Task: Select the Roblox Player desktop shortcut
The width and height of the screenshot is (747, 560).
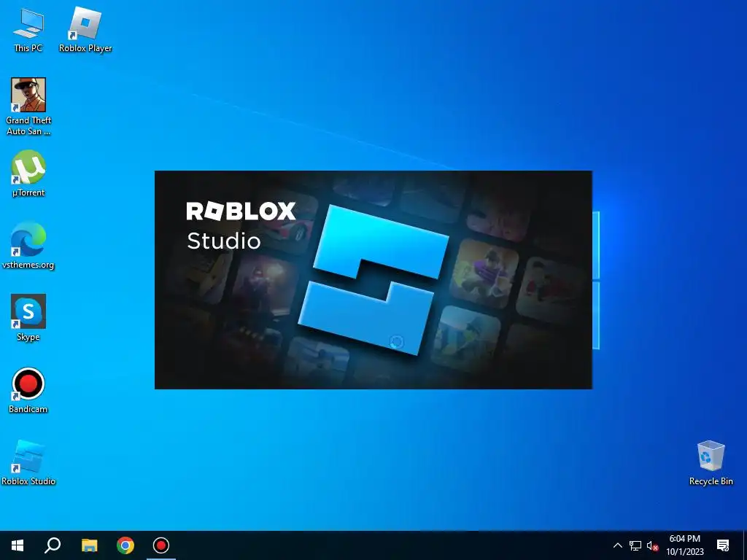Action: pos(85,29)
